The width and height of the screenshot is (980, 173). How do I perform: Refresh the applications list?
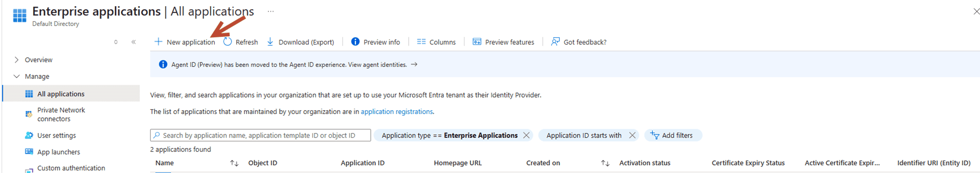click(241, 42)
